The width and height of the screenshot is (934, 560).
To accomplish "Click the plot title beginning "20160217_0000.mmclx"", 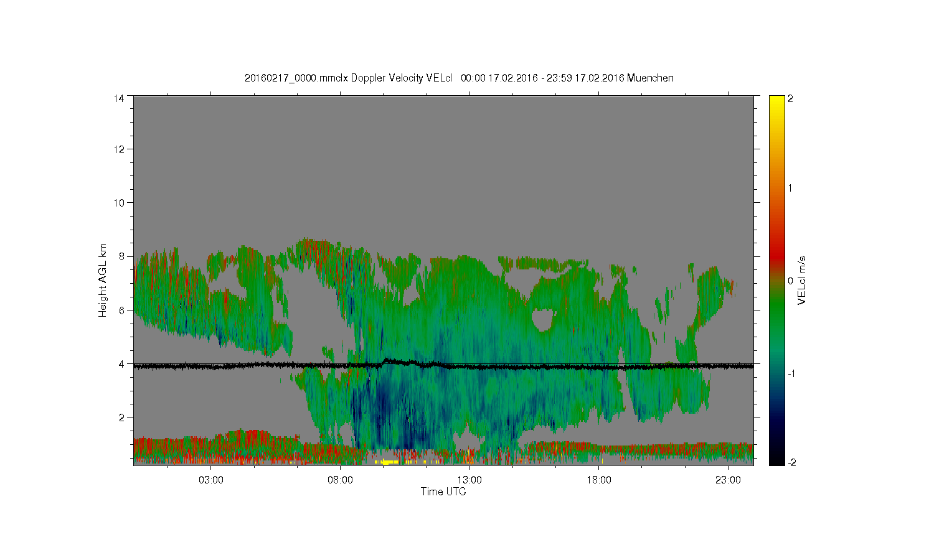I will pos(459,78).
